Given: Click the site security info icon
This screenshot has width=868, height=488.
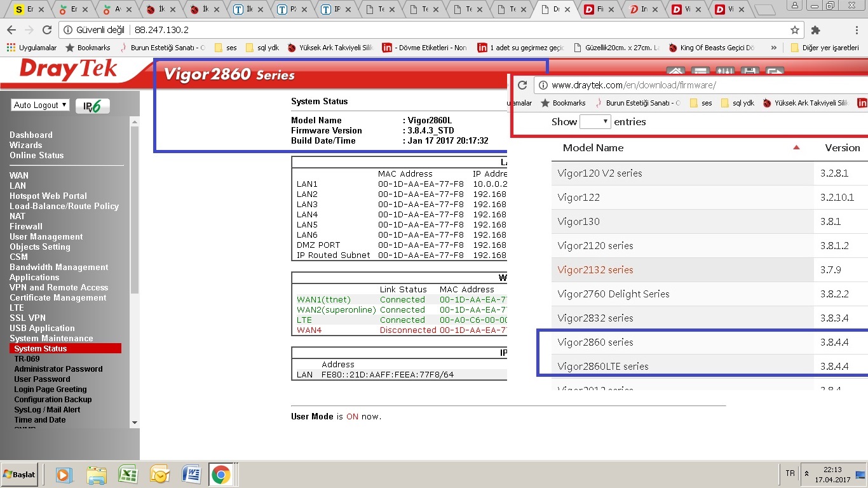Looking at the screenshot, I should (x=68, y=30).
